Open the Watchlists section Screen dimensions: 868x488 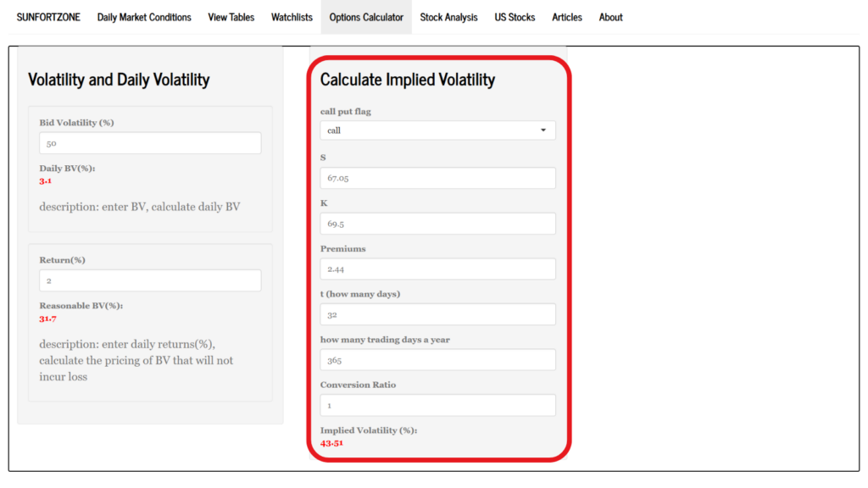(292, 16)
